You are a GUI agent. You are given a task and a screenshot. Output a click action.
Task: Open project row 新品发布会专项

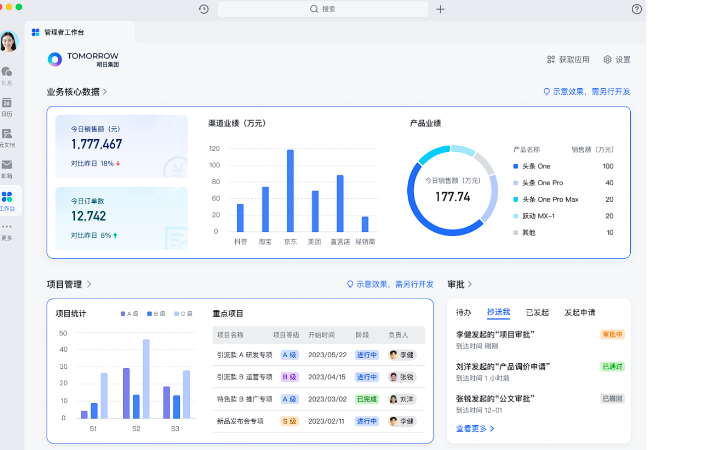click(319, 421)
